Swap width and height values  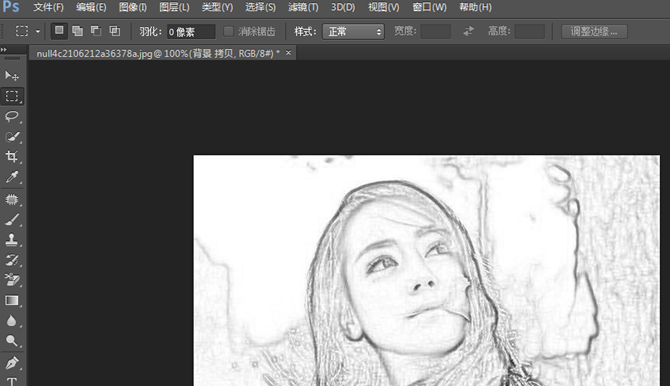coord(469,31)
